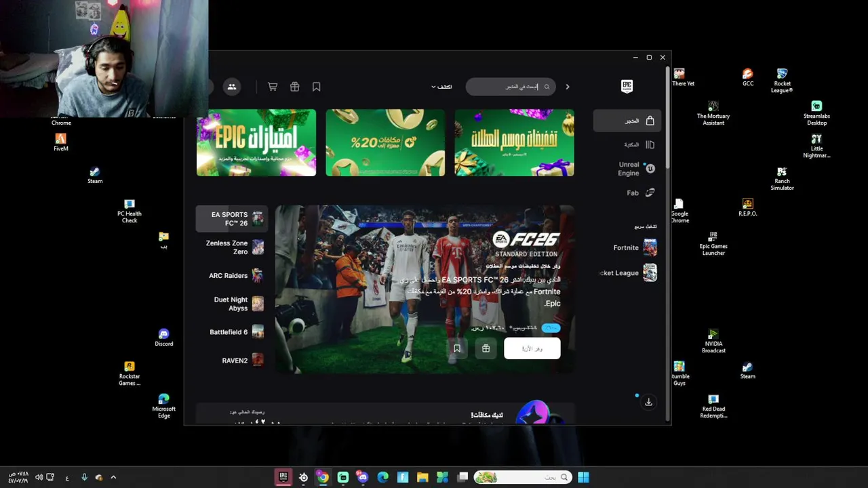The width and height of the screenshot is (868, 488).
Task: Open FiveM desktop shortcut
Action: [61, 142]
